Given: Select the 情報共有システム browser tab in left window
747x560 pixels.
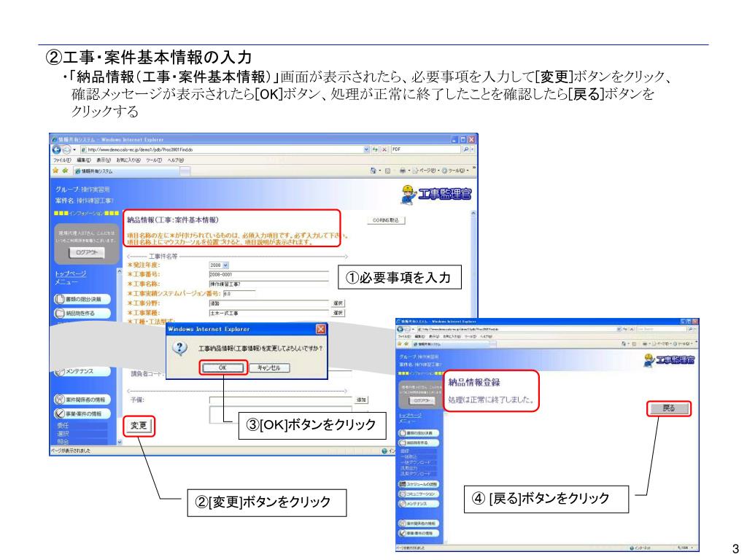Looking at the screenshot, I should coord(125,171).
